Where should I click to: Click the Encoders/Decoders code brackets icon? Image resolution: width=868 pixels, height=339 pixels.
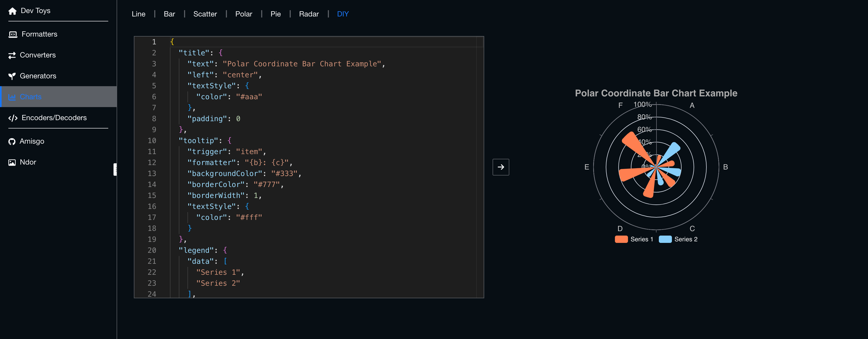click(13, 118)
